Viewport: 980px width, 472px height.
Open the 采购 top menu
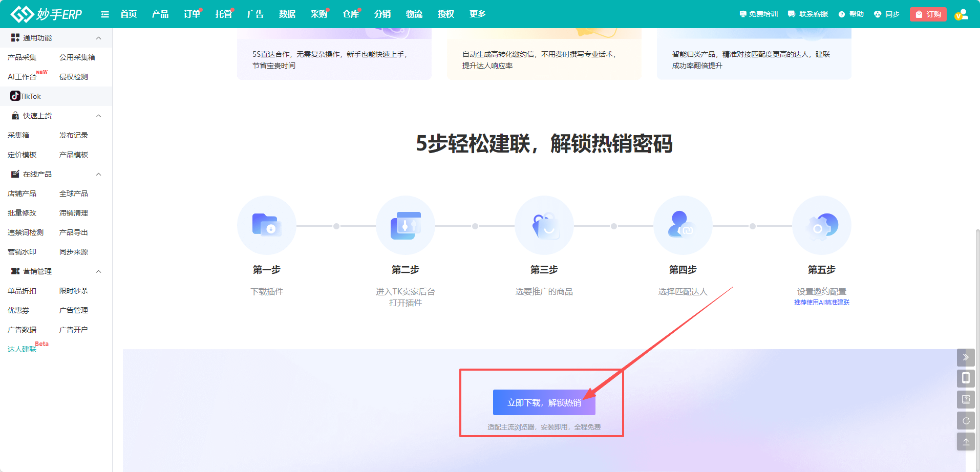pyautogui.click(x=319, y=14)
